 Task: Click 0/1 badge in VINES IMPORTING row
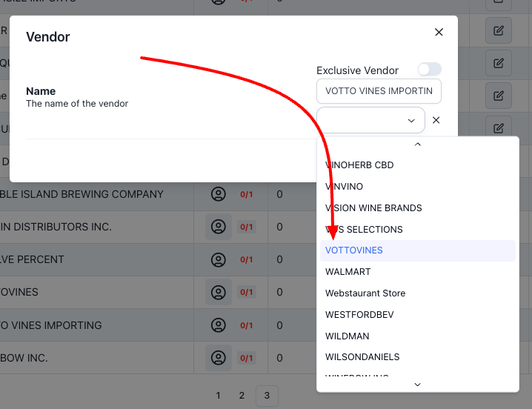click(x=247, y=325)
